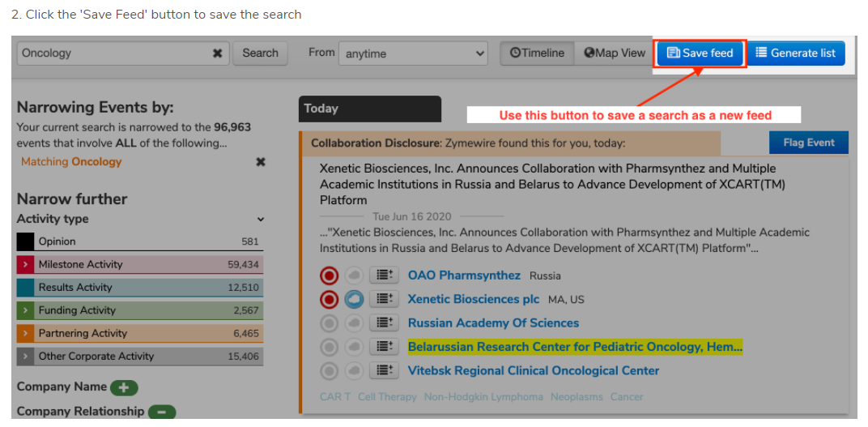Open Belarussian Research Center for Pediatric Oncology link
This screenshot has width=868, height=427.
[575, 347]
